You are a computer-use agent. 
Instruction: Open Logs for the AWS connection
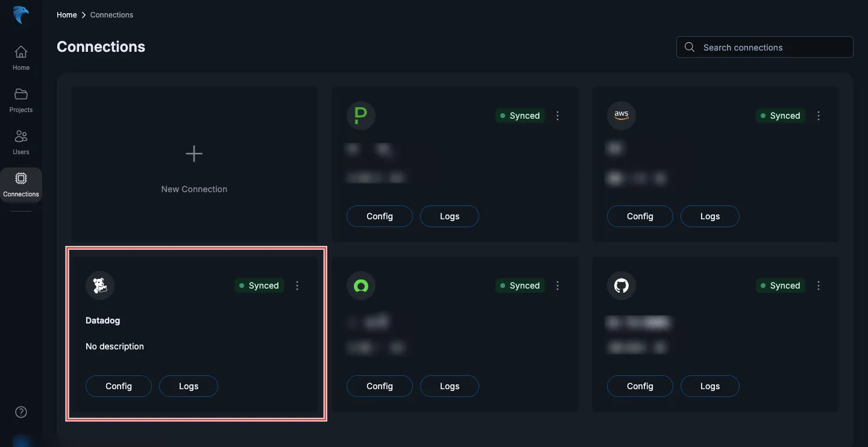[x=710, y=216]
